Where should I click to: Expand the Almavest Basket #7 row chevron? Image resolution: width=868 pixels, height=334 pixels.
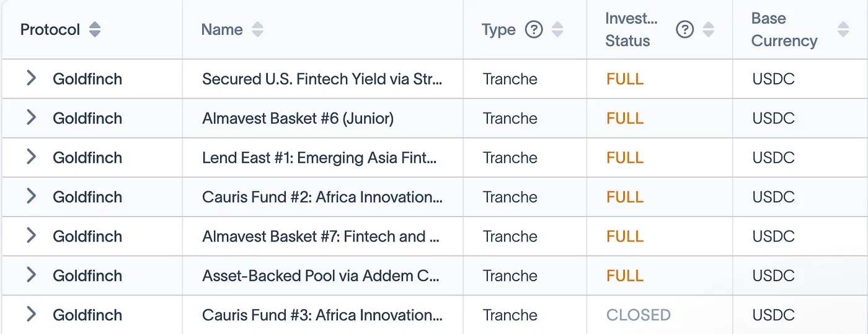tap(31, 235)
